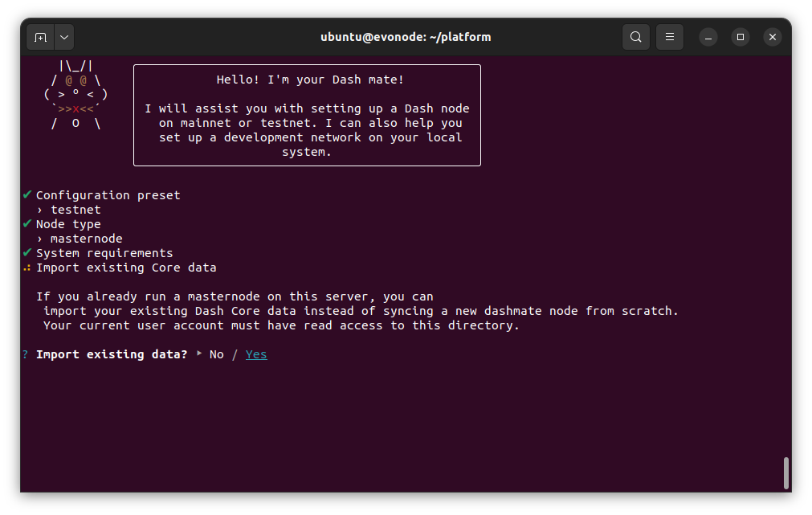This screenshot has width=812, height=515.
Task: Open a new terminal tab
Action: 41,37
